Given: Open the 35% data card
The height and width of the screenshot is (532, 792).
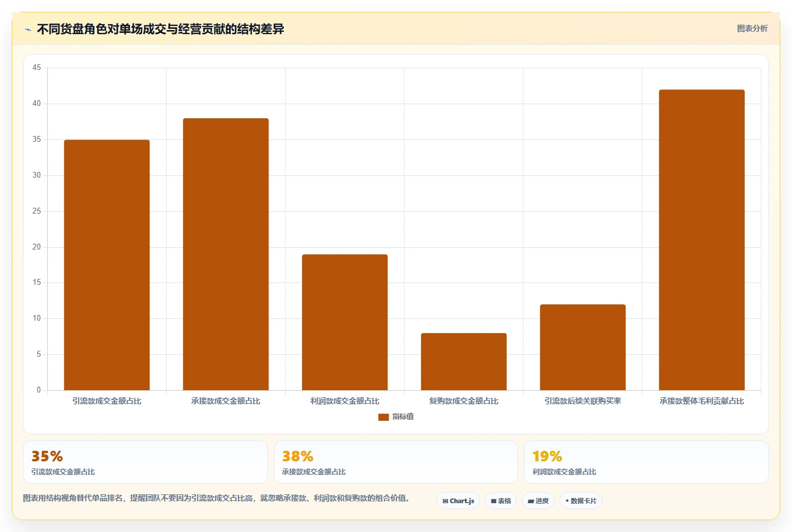Looking at the screenshot, I should pos(145,462).
